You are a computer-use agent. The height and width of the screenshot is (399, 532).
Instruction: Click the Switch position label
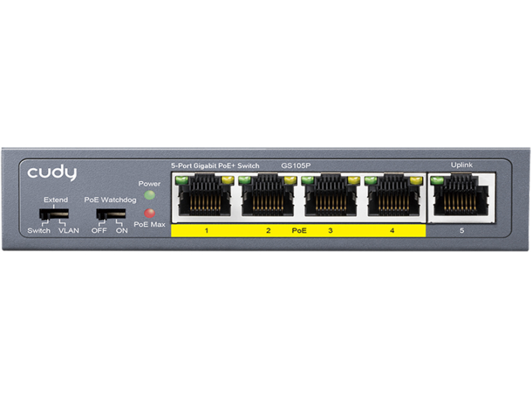[x=39, y=230]
